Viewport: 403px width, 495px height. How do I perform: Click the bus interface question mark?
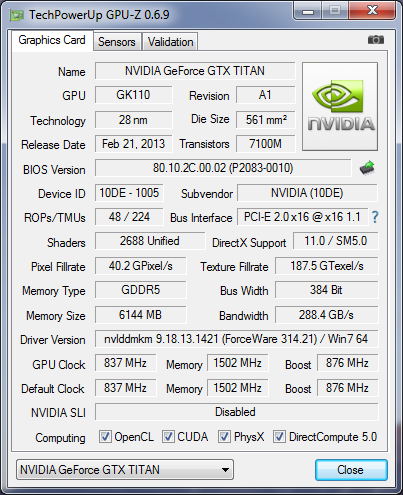point(375,217)
